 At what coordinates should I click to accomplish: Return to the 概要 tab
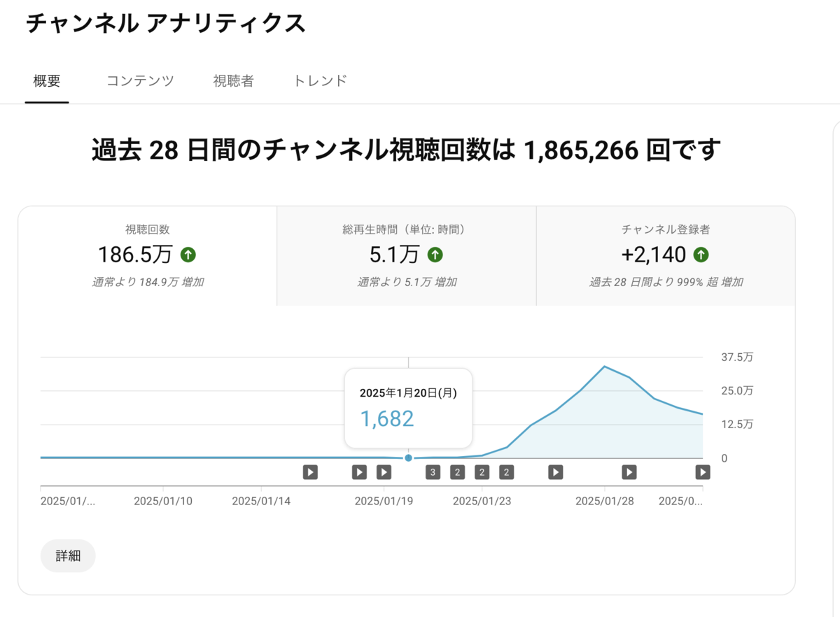pos(47,80)
